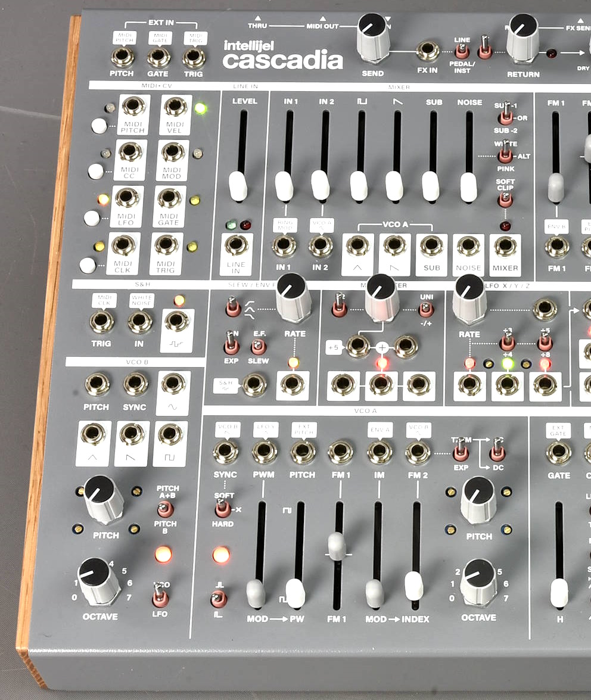This screenshot has height=700, width=591.
Task: Click the S&H TRIG input jack
Action: pyautogui.click(x=102, y=321)
